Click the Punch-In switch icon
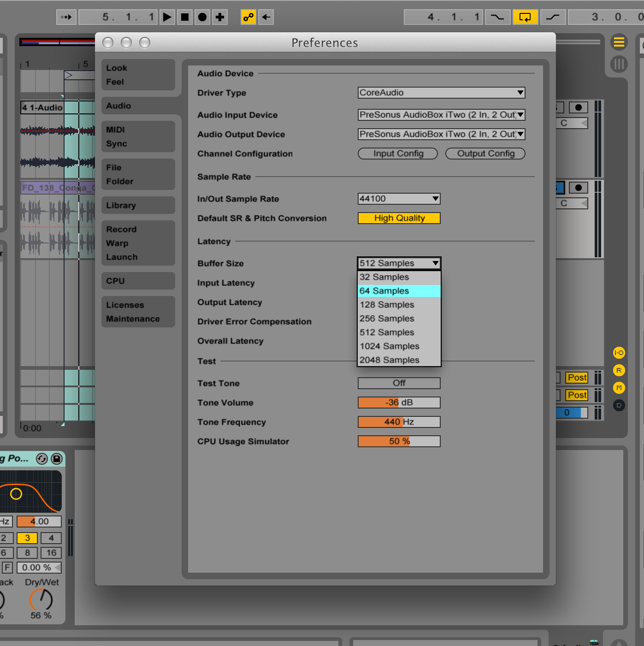The image size is (644, 646). pos(497,17)
